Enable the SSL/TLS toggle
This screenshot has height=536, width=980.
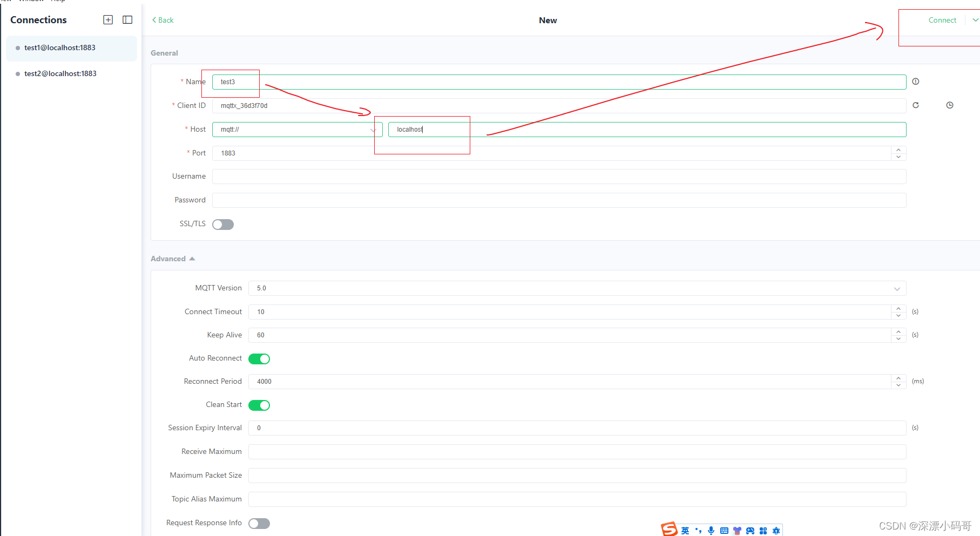tap(222, 224)
